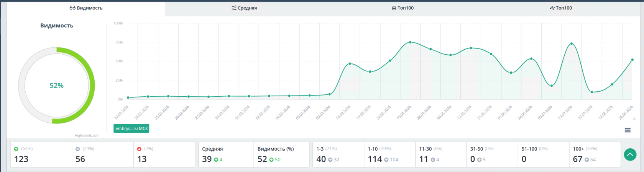Click the green arrow next to Видимость 52

point(271,160)
